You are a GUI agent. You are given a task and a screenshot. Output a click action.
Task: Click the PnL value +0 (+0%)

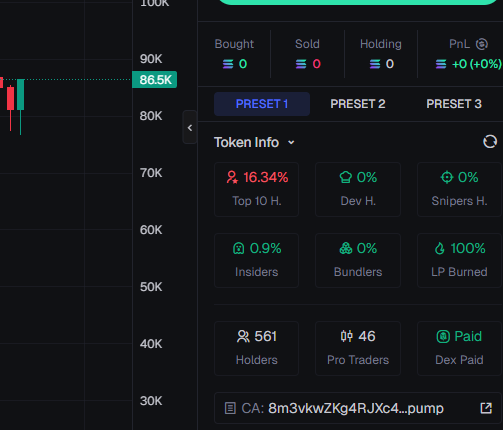(x=477, y=64)
